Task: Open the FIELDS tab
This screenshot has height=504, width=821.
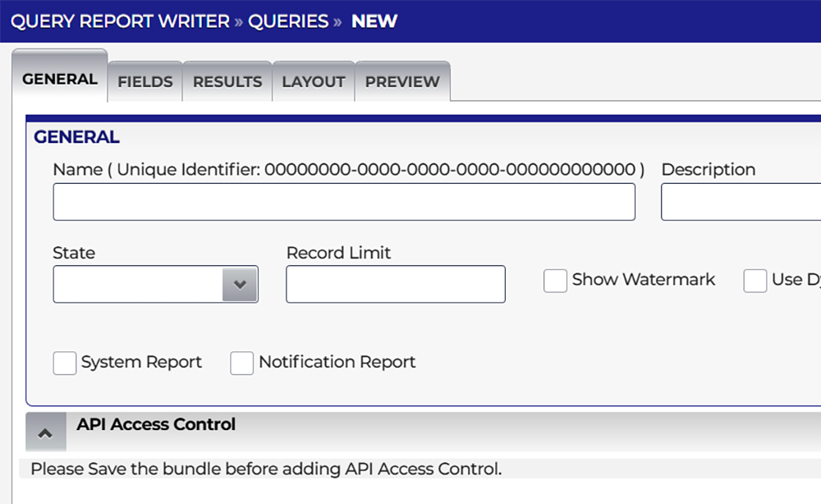Action: coord(145,81)
